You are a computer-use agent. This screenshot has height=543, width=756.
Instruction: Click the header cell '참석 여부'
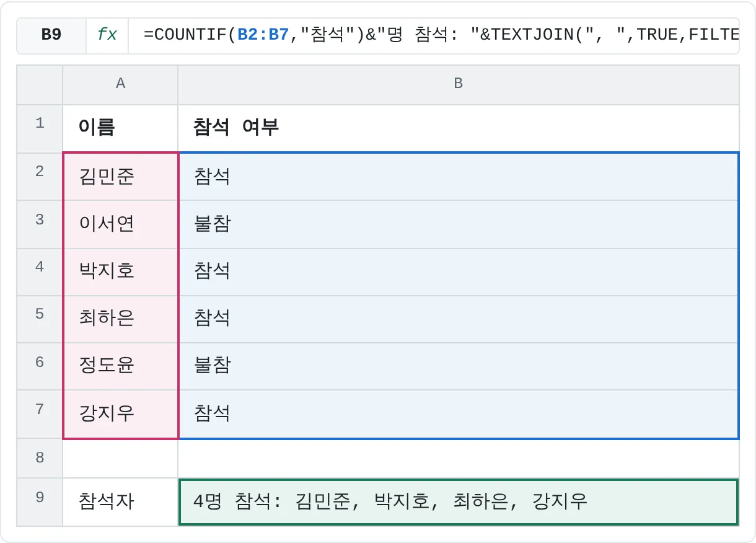pyautogui.click(x=459, y=128)
